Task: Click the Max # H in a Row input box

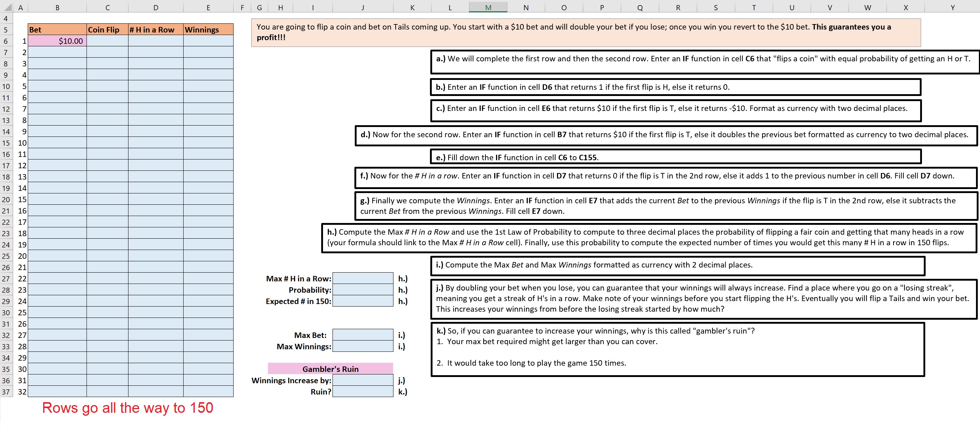Action: tap(362, 278)
